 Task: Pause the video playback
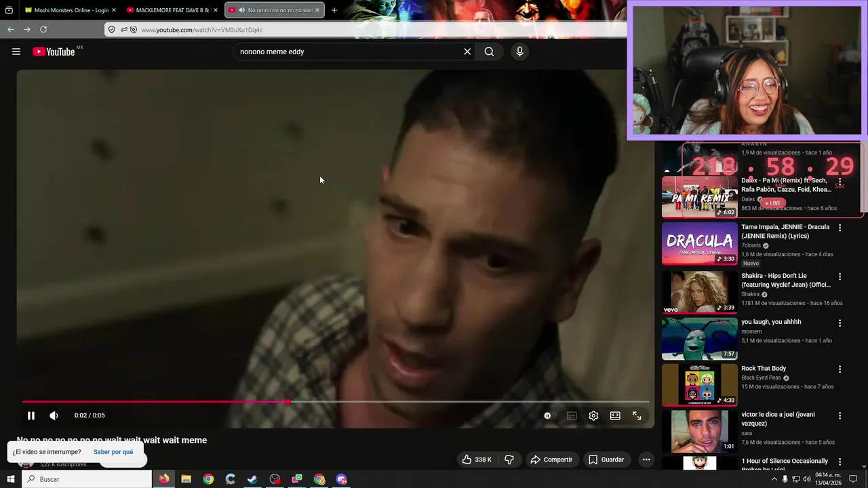(x=31, y=415)
